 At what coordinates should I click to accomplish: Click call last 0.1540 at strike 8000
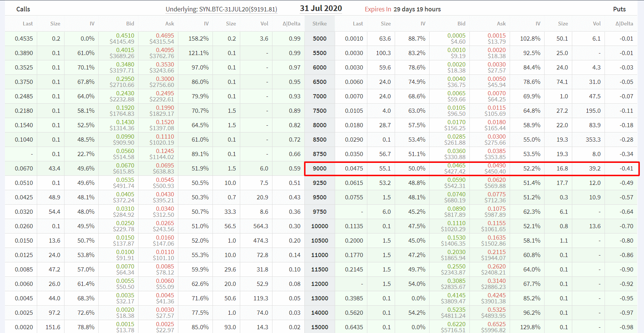[24, 125]
